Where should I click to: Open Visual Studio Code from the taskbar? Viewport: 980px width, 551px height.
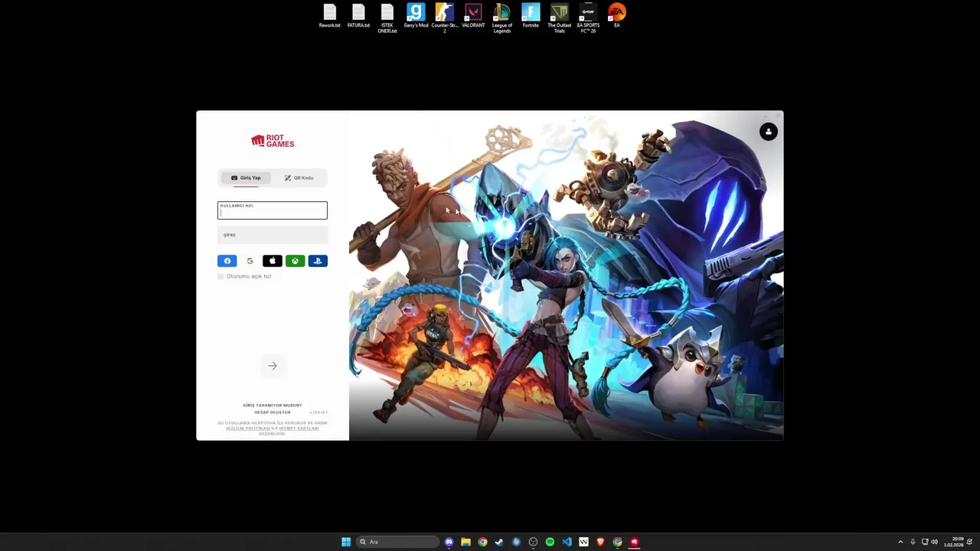tap(567, 542)
